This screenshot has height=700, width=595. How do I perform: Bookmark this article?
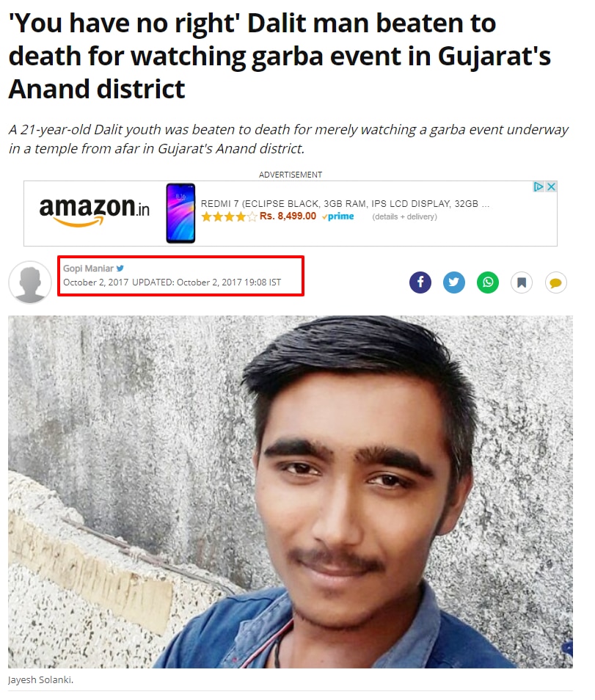(x=522, y=282)
